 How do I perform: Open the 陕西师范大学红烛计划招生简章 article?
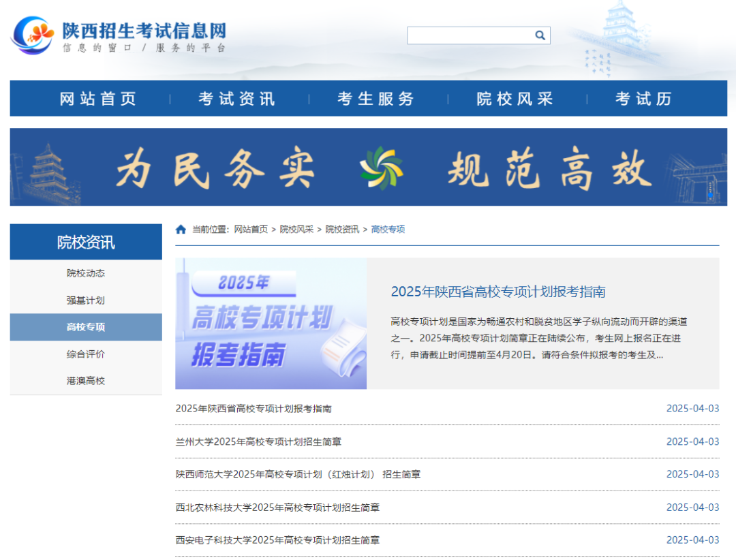tap(297, 474)
